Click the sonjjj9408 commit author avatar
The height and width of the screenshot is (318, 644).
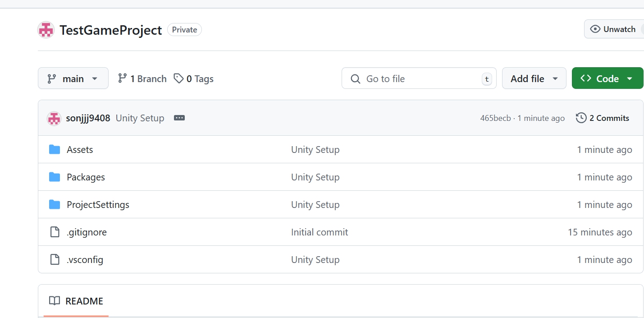[54, 118]
